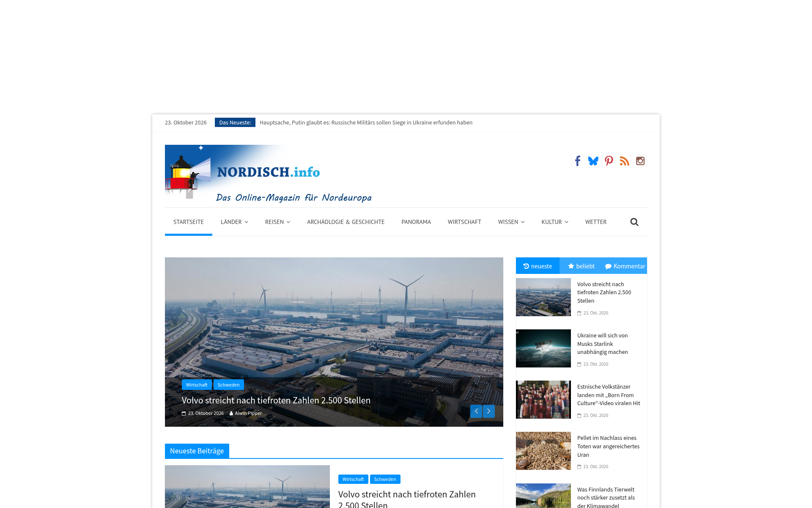Expand the Reisen dropdown menu

click(x=277, y=222)
